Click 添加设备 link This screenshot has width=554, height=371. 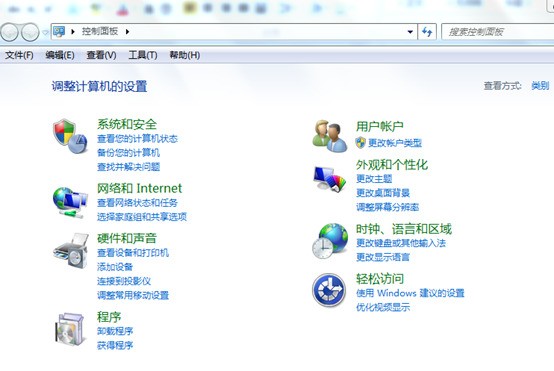(115, 267)
